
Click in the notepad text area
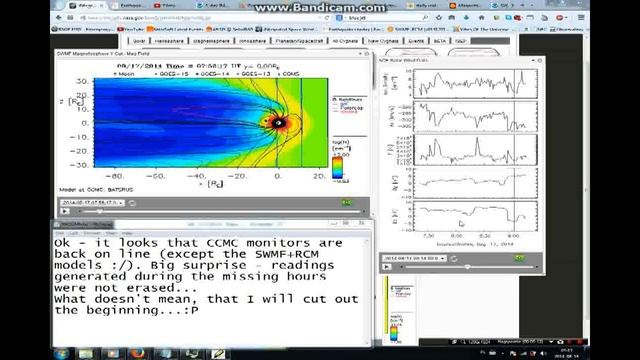point(209,291)
